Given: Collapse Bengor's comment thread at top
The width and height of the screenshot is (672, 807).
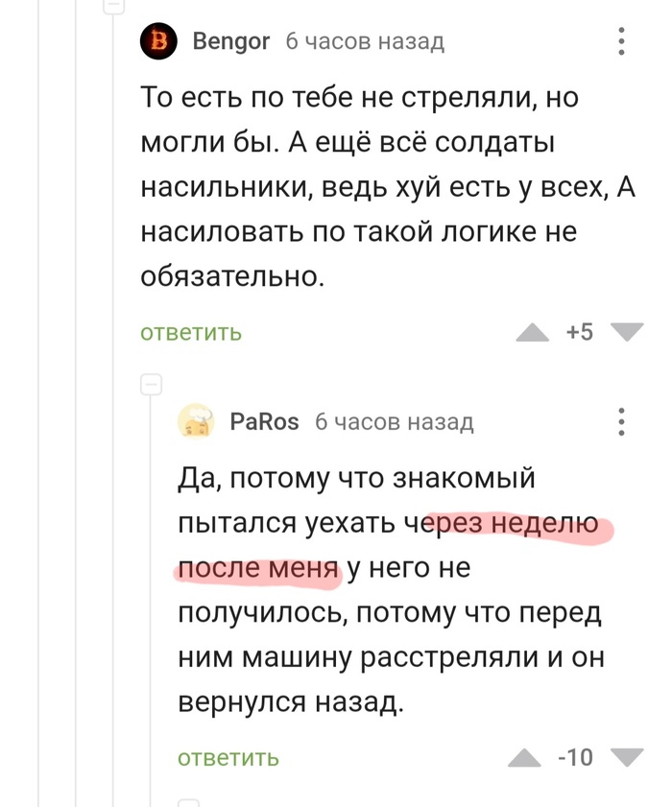Looking at the screenshot, I should tap(113, 5).
